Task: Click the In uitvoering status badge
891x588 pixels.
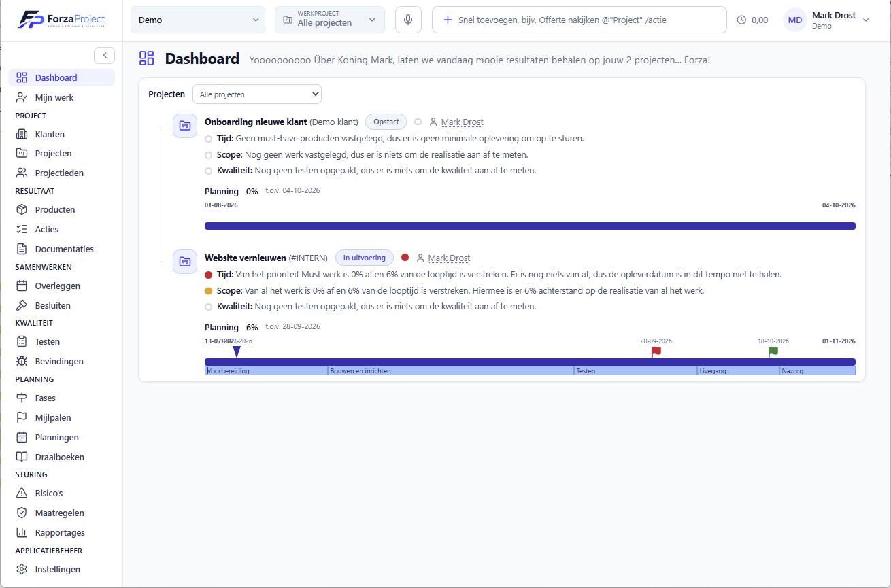Action: tap(365, 258)
